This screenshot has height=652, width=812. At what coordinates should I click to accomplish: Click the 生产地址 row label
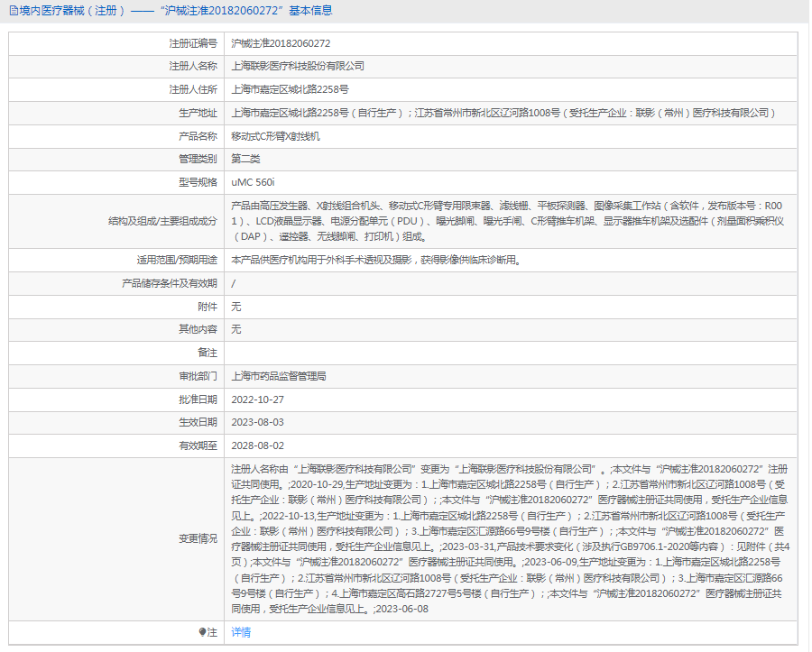[x=198, y=113]
